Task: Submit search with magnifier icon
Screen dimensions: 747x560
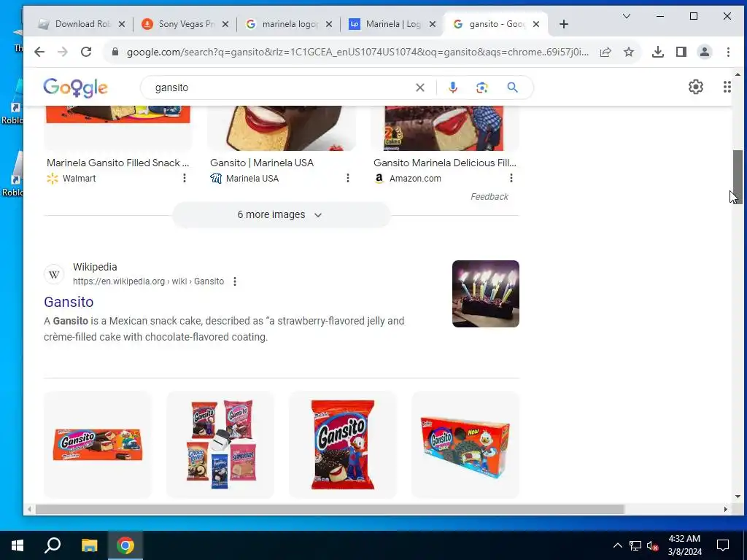Action: (x=512, y=87)
